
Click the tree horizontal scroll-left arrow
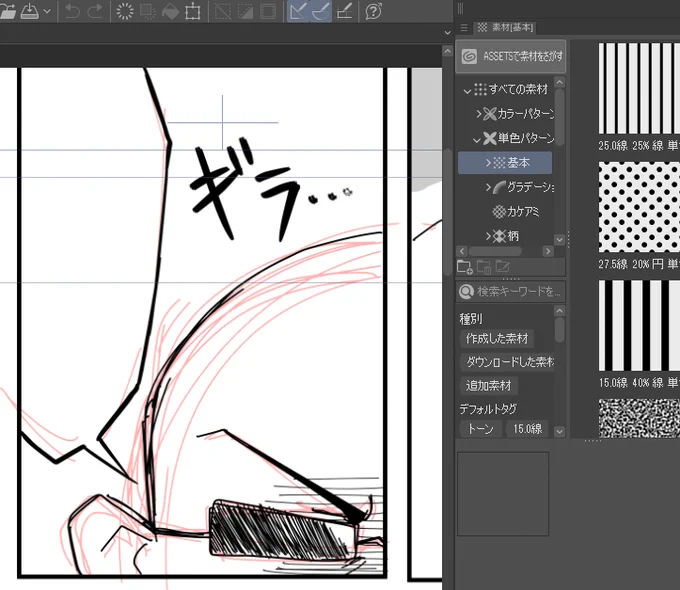coord(462,251)
